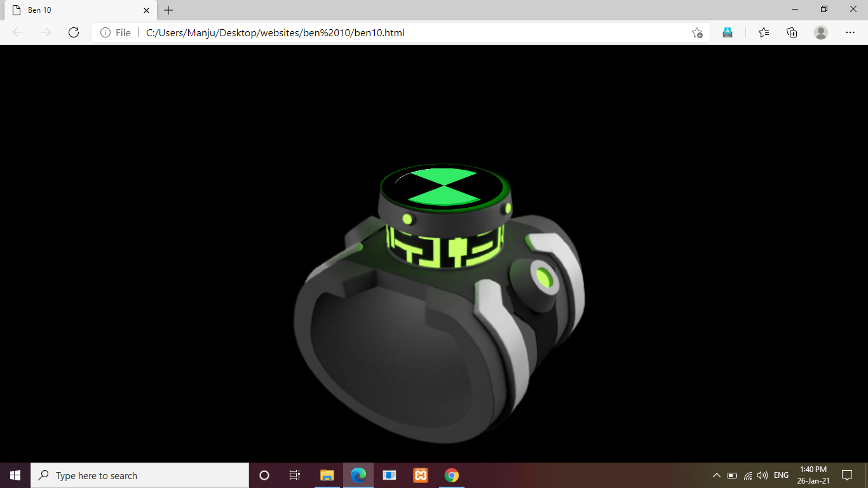
Task: Open File Explorer on the taskbar
Action: (x=327, y=475)
